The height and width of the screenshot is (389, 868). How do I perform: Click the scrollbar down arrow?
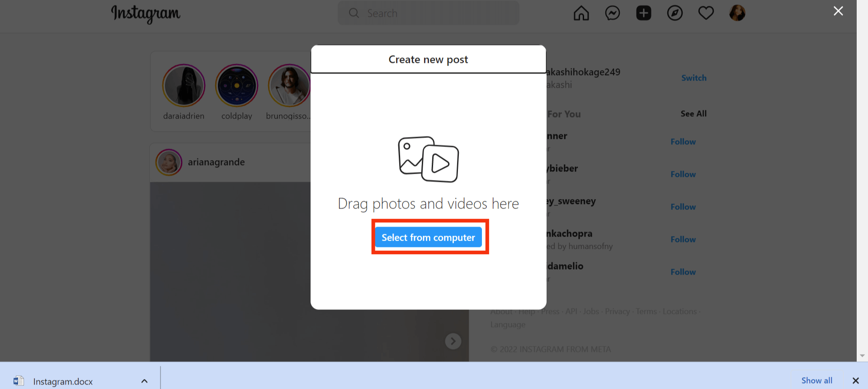(x=862, y=356)
